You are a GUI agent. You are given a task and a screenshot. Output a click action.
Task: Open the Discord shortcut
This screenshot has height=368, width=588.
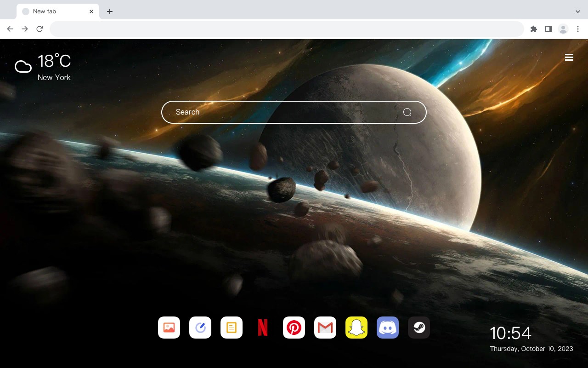388,328
